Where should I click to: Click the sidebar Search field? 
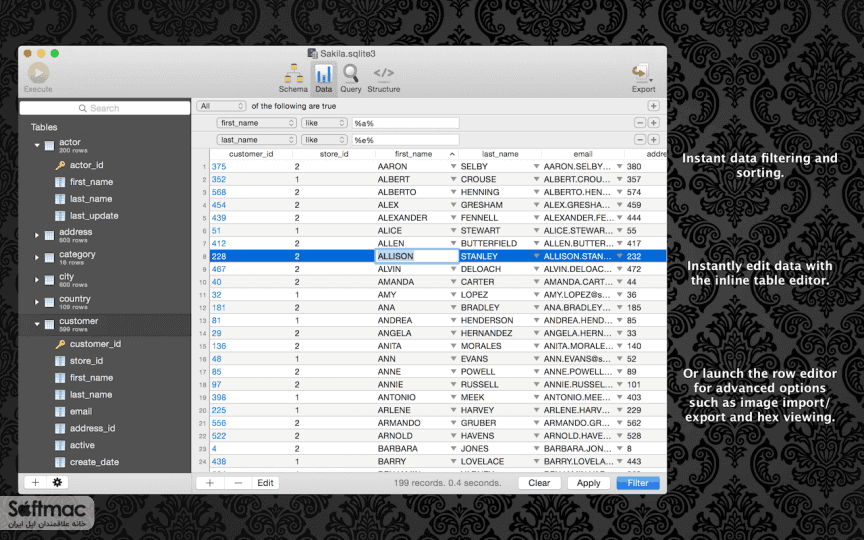[105, 108]
